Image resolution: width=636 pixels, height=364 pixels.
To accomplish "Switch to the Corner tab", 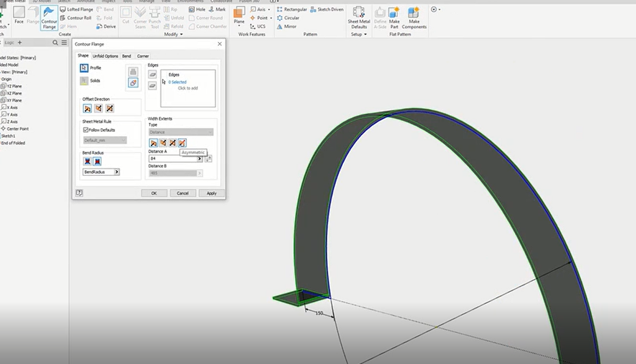I will pos(143,56).
